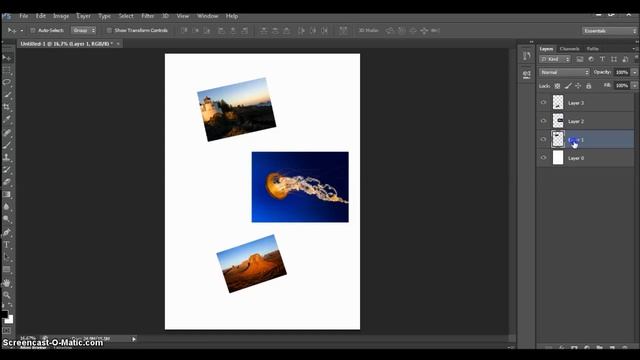Screen dimensions: 640x360
Task: Switch to the Channels tab
Action: coord(569,49)
